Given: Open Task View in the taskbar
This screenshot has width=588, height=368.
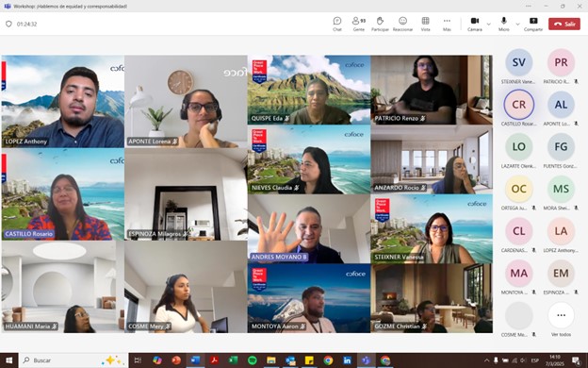Looking at the screenshot, I should pyautogui.click(x=138, y=360).
